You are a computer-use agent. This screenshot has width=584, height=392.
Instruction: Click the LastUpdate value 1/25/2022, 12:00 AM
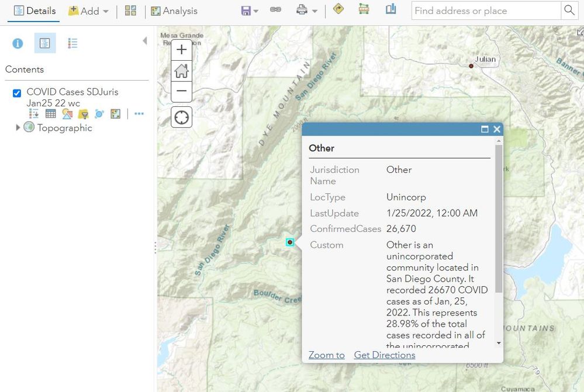point(431,213)
